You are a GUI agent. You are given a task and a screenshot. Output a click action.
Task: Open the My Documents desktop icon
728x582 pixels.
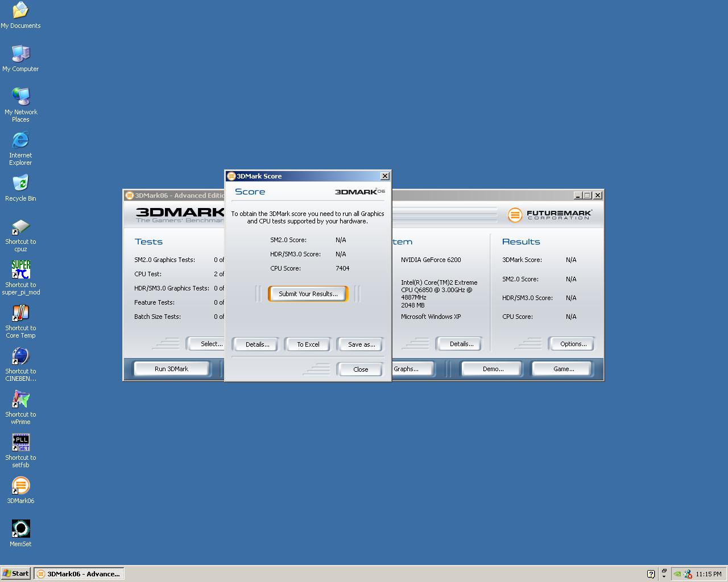(20, 15)
